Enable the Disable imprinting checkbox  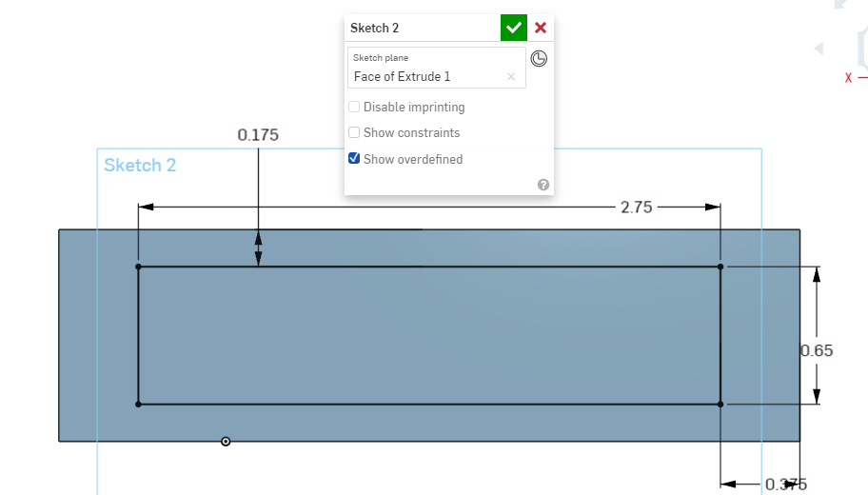tap(354, 108)
